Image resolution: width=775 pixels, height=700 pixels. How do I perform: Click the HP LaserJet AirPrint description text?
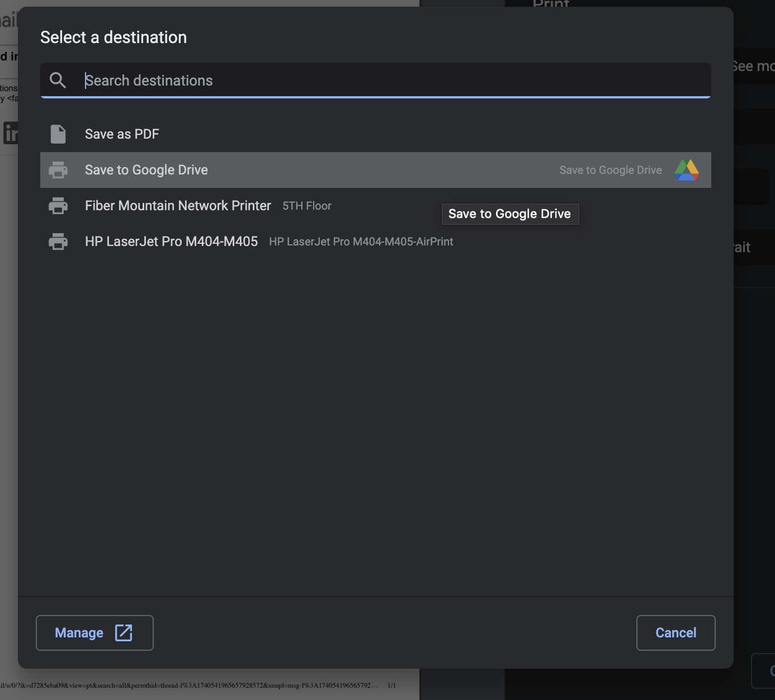pos(361,242)
